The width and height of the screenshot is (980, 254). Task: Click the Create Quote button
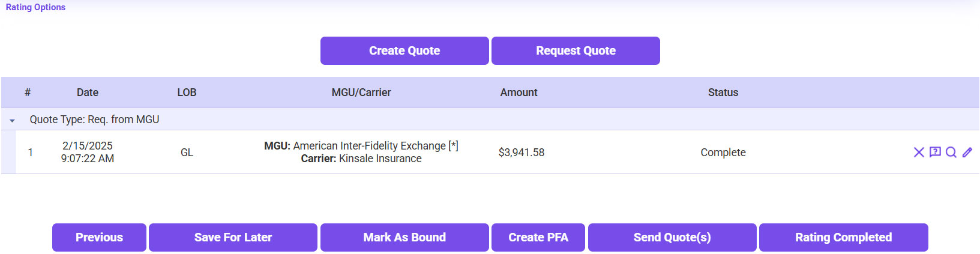(404, 51)
